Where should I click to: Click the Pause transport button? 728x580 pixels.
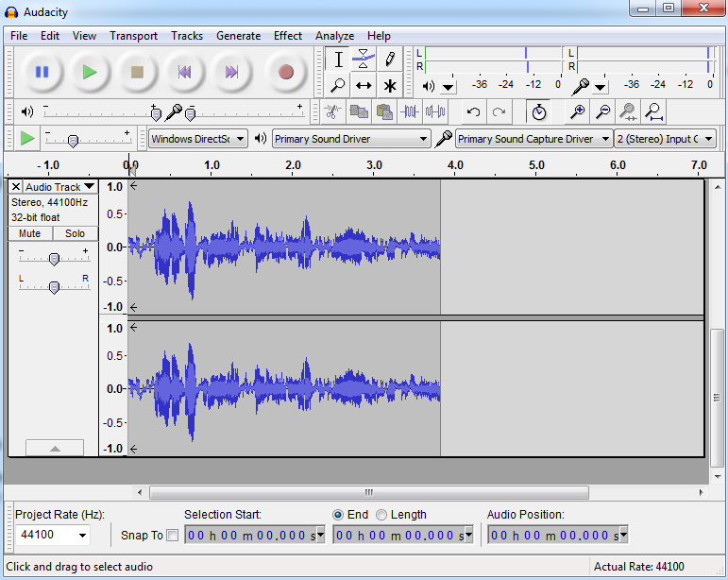click(42, 72)
